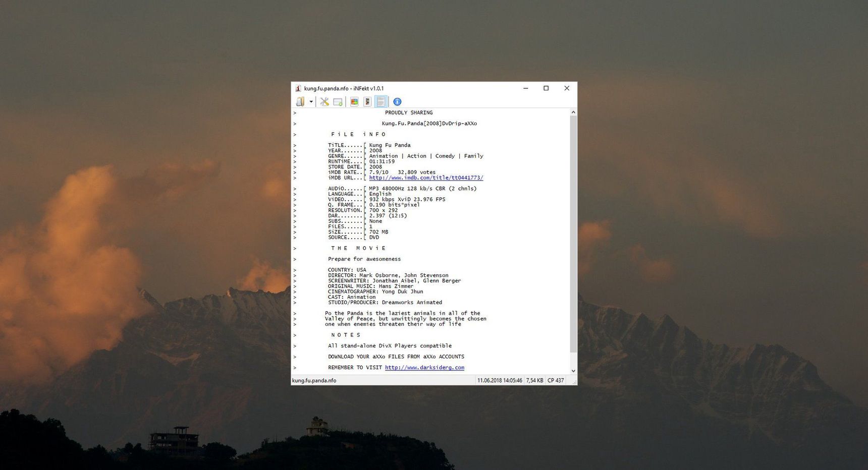Click the iNFekt app icon in title bar
This screenshot has height=470, width=868.
(x=298, y=88)
